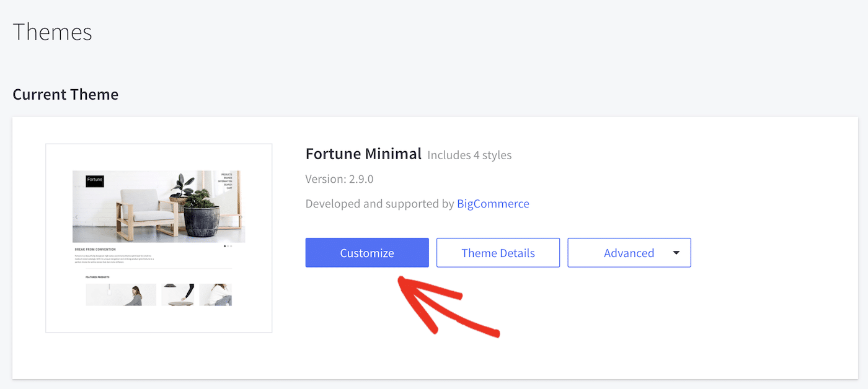The image size is (868, 389).
Task: Open Theme Details for Fortune Minimal
Action: pyautogui.click(x=498, y=253)
